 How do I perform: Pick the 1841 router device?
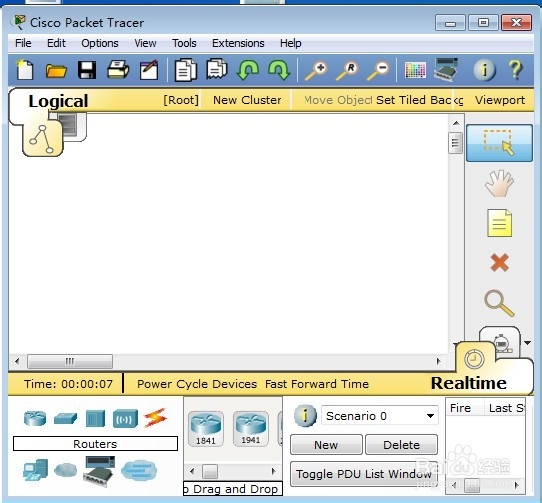[x=206, y=429]
